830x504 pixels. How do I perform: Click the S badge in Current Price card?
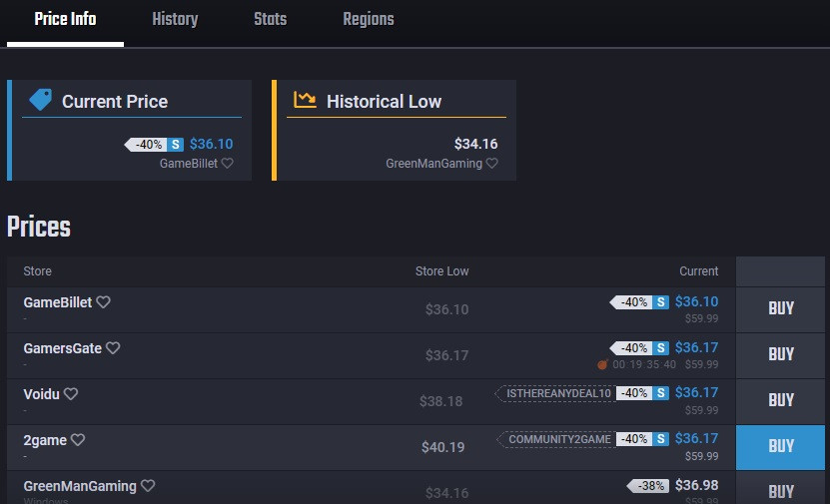175,145
